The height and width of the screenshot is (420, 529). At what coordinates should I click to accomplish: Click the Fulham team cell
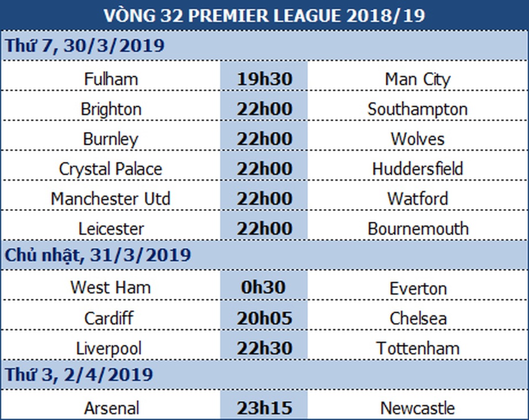111,79
